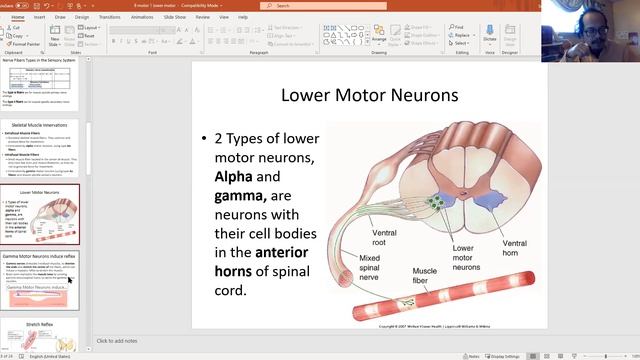Click the slide title Lower Motor Neurons
The image size is (640, 360).
pyautogui.click(x=369, y=95)
